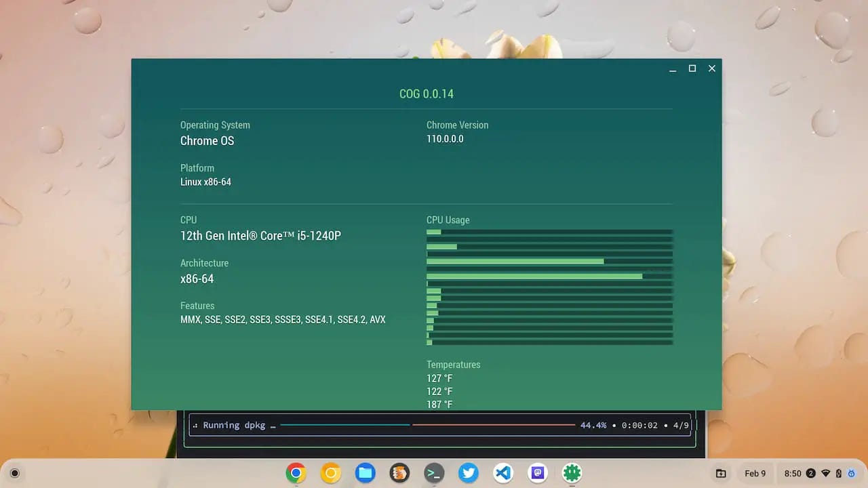This screenshot has width=868, height=488.
Task: Click the Chrome Version label
Action: click(x=457, y=125)
